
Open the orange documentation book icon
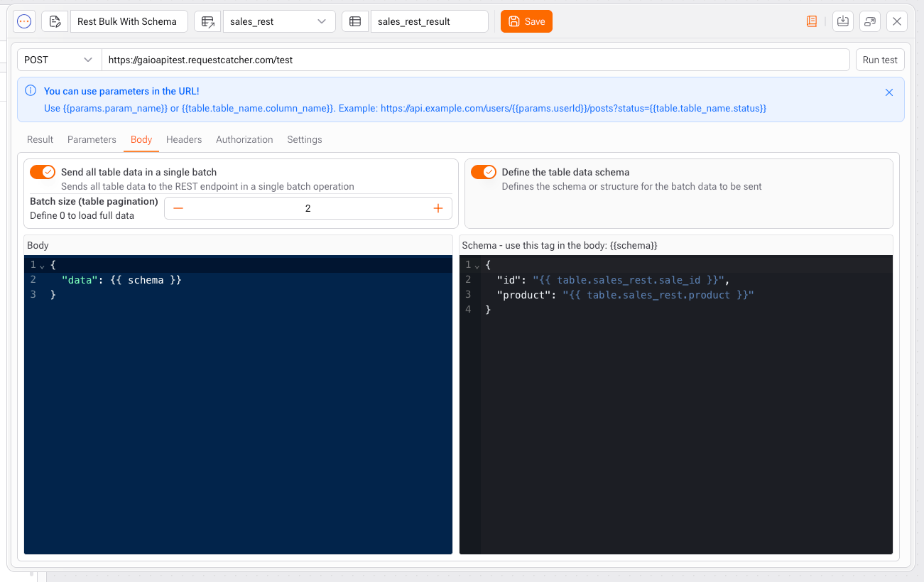tap(812, 21)
